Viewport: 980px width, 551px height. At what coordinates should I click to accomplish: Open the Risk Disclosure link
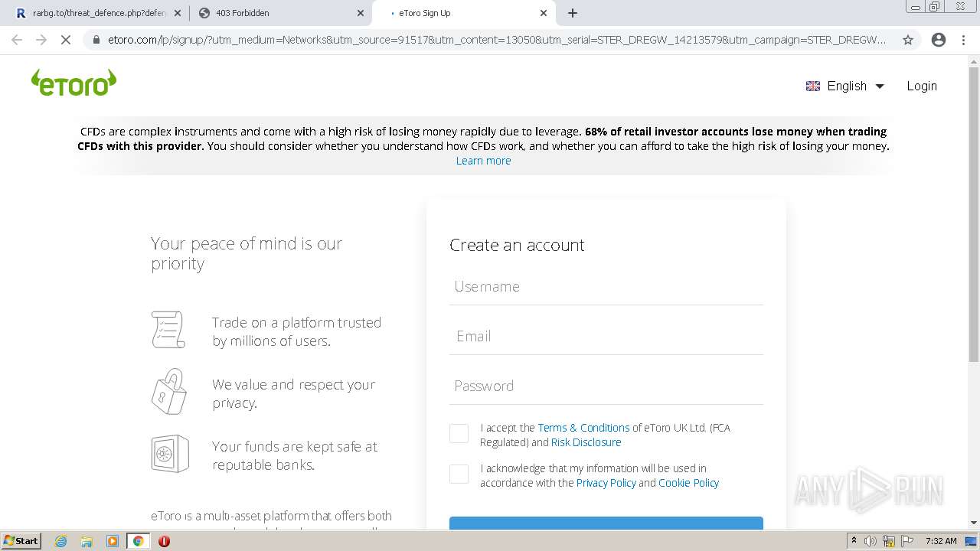[x=586, y=442]
